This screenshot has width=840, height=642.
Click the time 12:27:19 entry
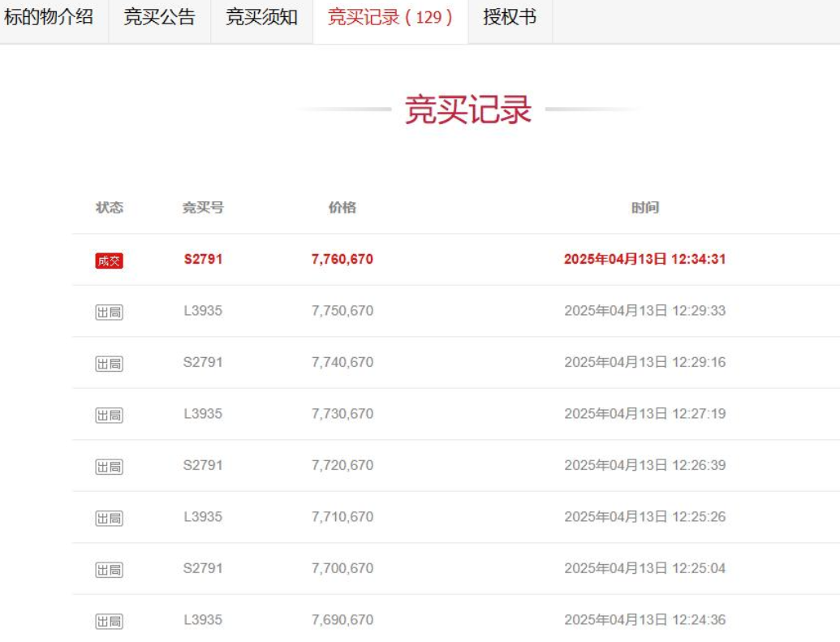point(645,413)
